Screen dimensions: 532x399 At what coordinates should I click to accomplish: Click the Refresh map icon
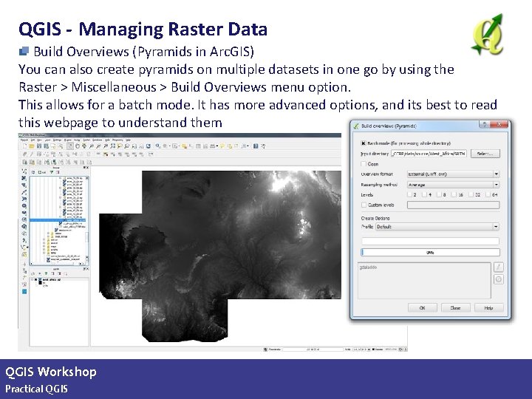149,146
